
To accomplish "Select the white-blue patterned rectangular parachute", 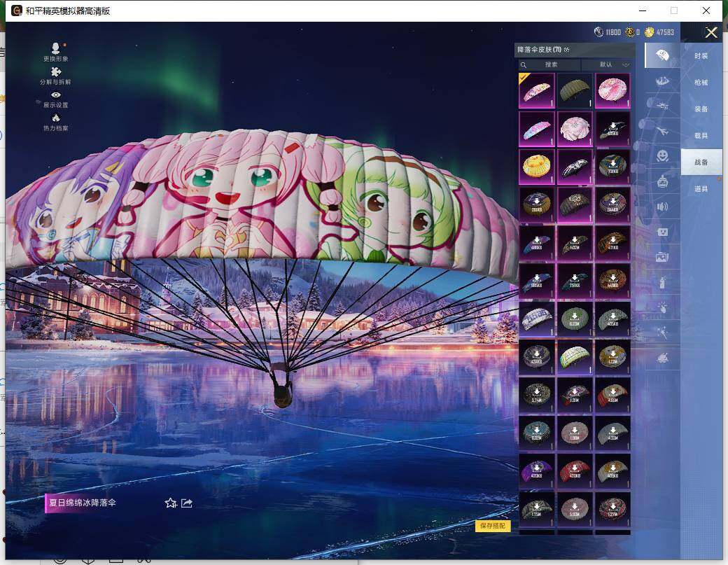I will (x=536, y=319).
